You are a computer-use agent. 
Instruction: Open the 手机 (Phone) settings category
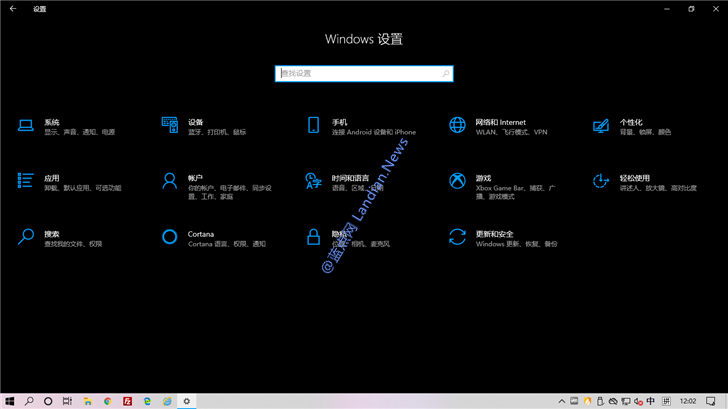pyautogui.click(x=362, y=126)
